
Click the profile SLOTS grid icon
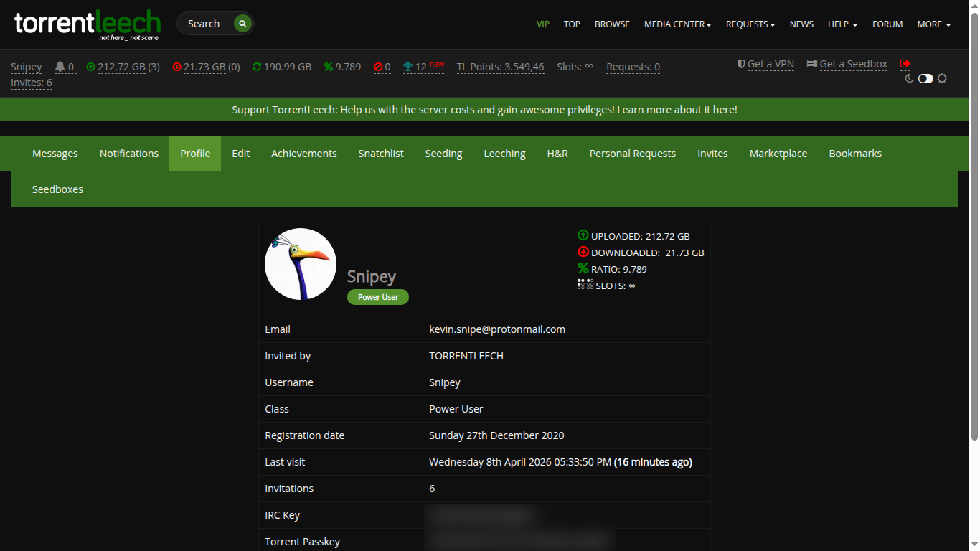pyautogui.click(x=585, y=285)
